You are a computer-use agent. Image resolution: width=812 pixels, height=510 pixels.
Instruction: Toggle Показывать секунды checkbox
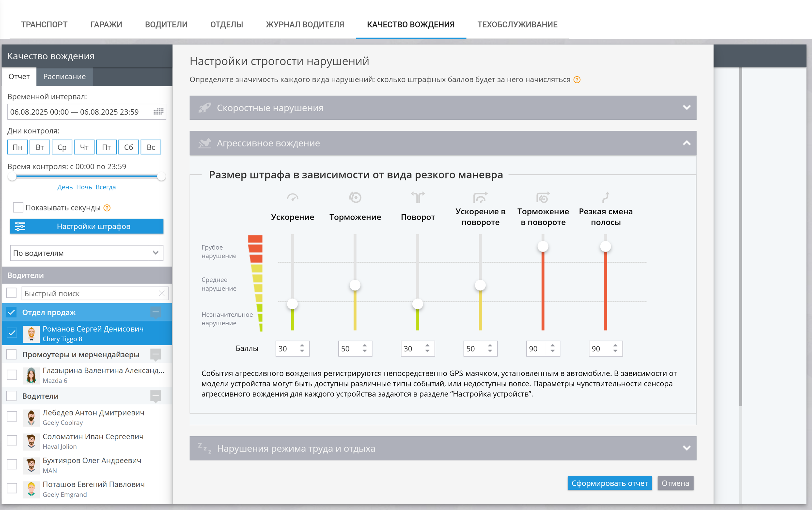18,207
